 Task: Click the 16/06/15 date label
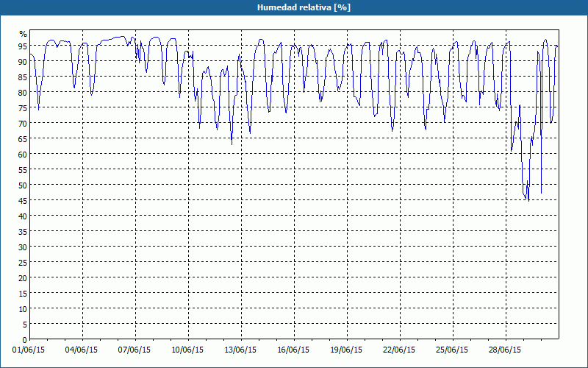(293, 350)
